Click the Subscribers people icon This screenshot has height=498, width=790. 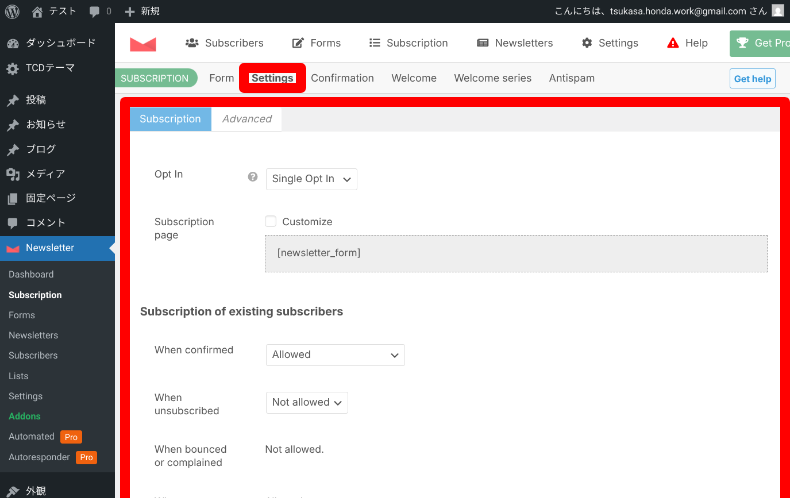tap(192, 43)
